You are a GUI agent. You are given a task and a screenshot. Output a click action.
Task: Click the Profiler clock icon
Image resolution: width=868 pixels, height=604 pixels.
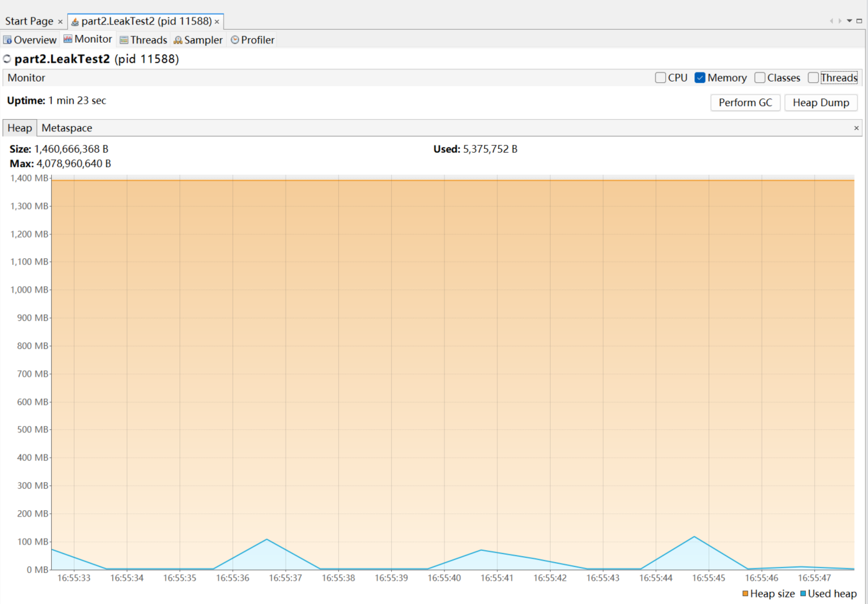click(234, 40)
